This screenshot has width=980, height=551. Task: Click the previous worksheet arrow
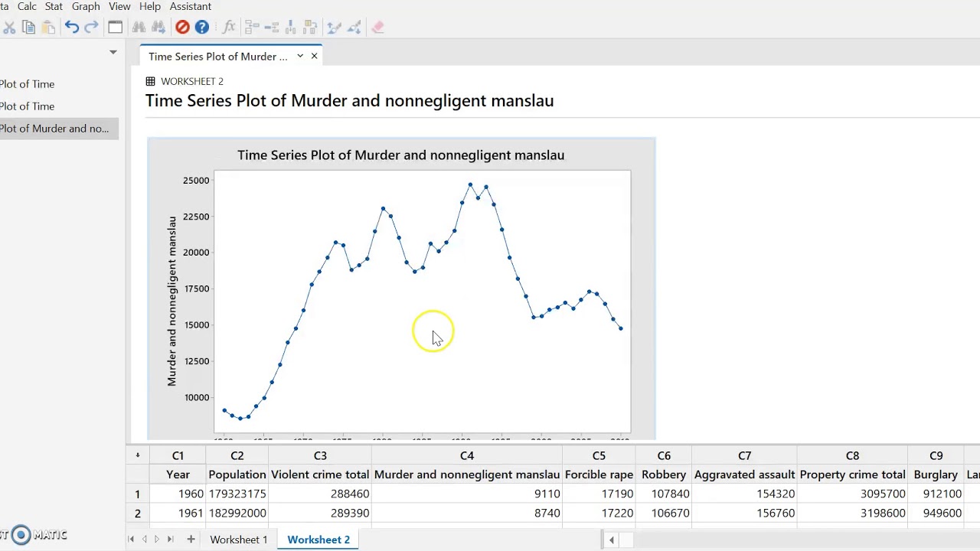click(144, 540)
